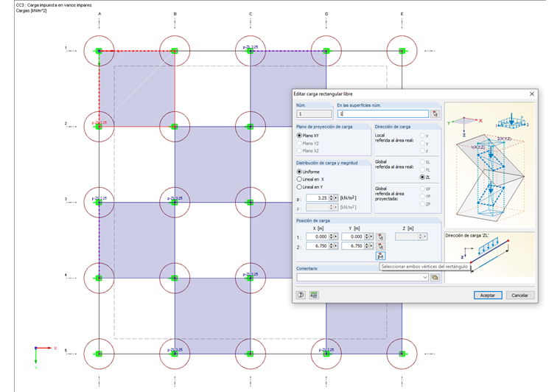Open arrow menu beside vertex 1 Y value
Screen dimensions: 560x392
pos(371,237)
